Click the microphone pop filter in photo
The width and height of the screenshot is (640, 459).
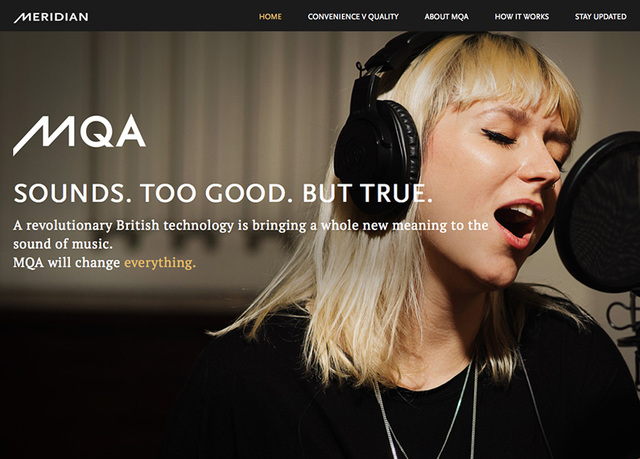pos(598,212)
